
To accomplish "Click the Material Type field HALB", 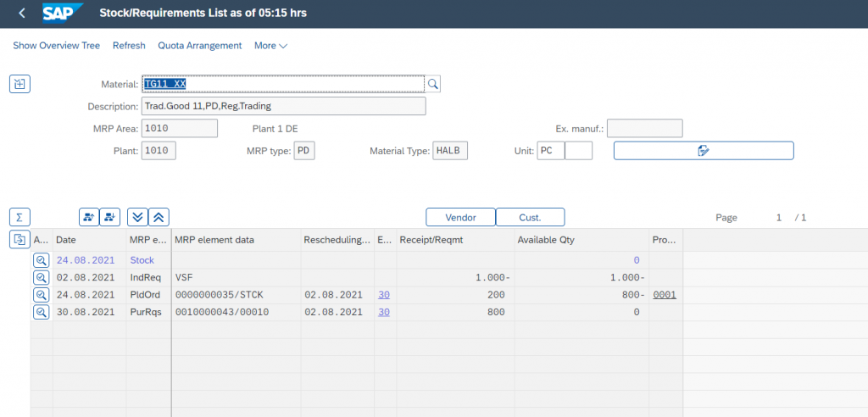I will click(x=450, y=150).
